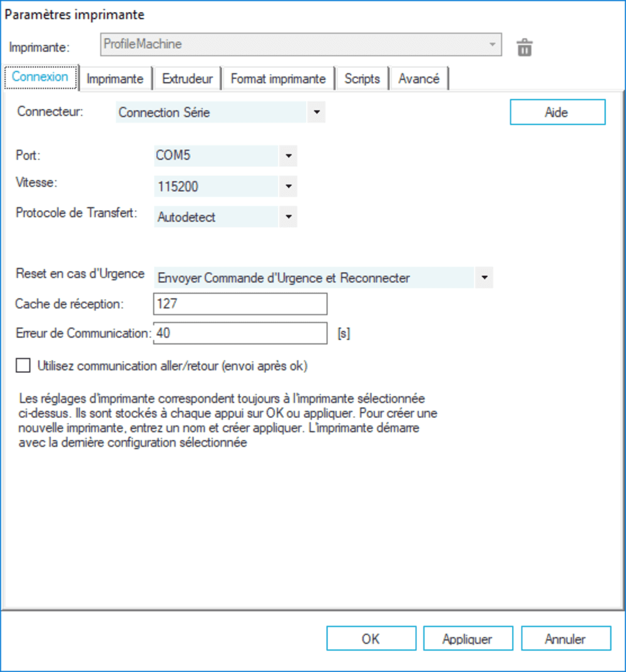This screenshot has width=626, height=672.
Task: Switch to the Connexion tab
Action: [x=40, y=77]
